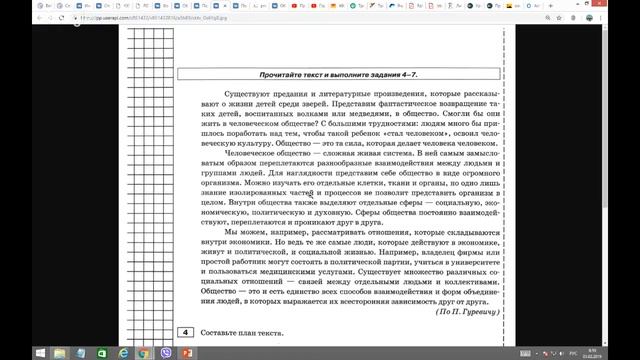
Task: Click the attribution '(По П. Гуревичу)'
Action: (468, 312)
